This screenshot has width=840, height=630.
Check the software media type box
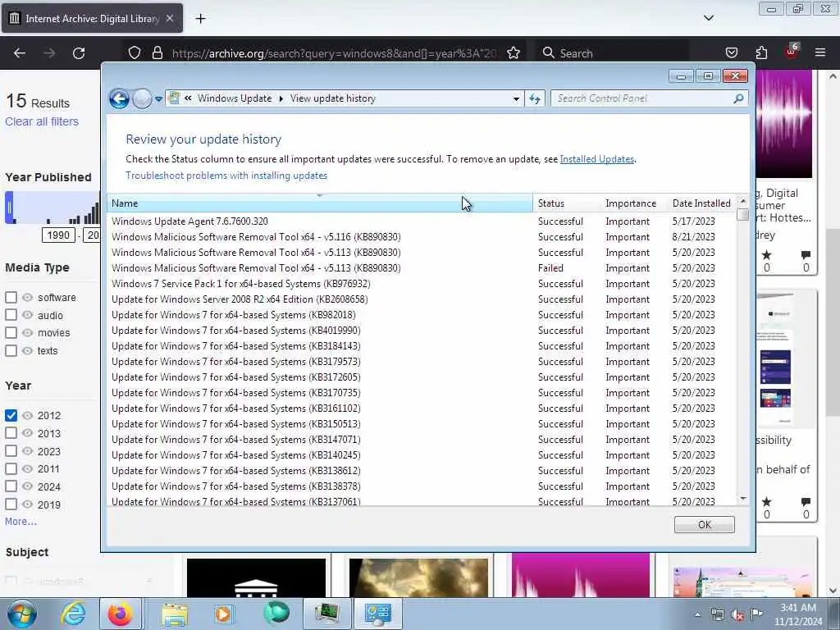pyautogui.click(x=11, y=297)
